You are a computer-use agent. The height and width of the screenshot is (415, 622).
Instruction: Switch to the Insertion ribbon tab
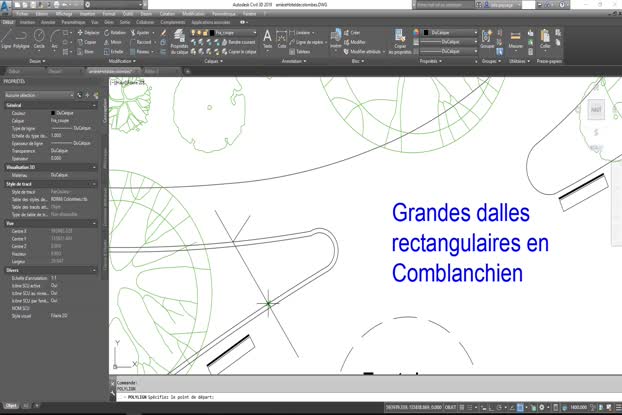pyautogui.click(x=27, y=22)
